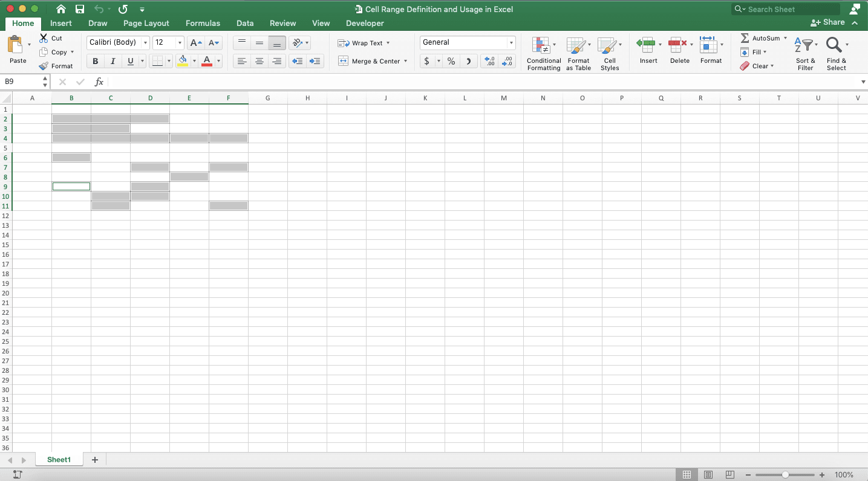Click the Insert cells button
Screen dimensions: 868x481
coord(648,50)
